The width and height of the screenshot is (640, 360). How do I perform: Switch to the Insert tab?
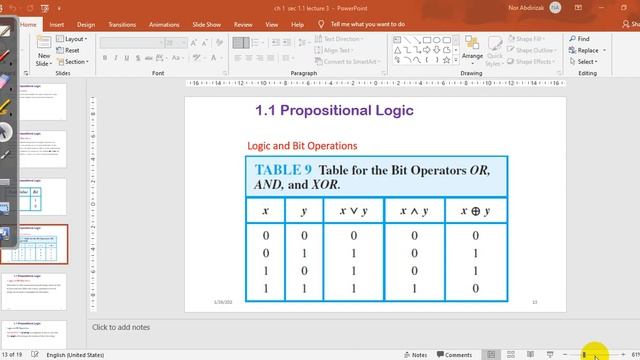point(57,24)
